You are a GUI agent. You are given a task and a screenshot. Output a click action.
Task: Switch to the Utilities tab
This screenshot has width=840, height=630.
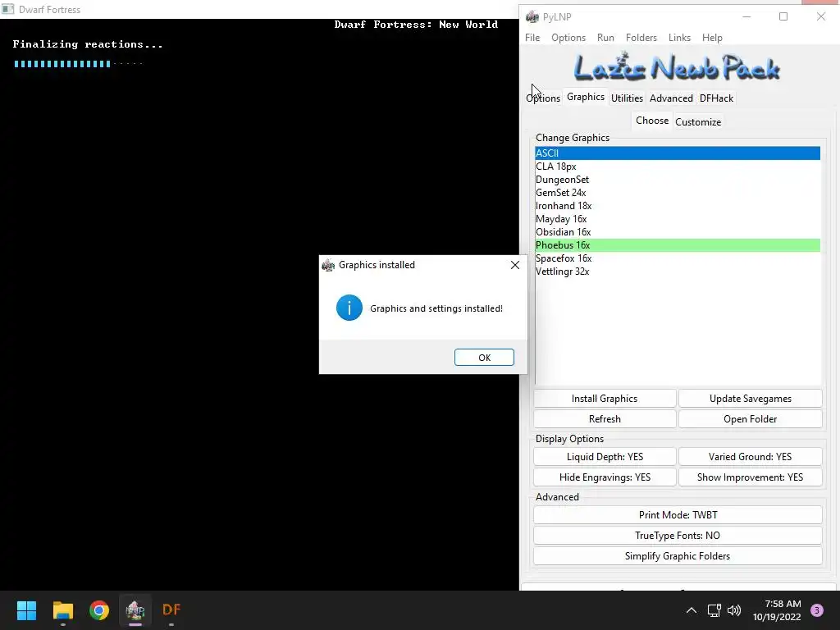tap(627, 98)
